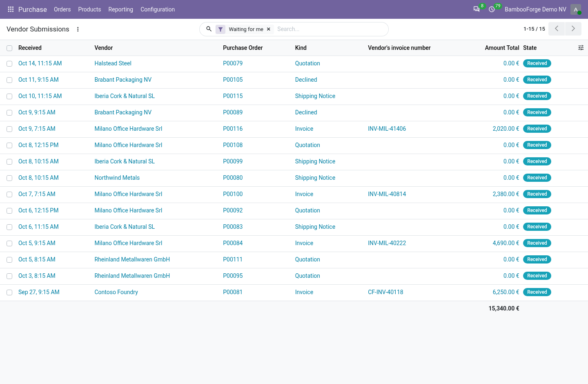Viewport: 588px width, 384px height.
Task: Open the optional columns adjust icon
Action: tap(581, 48)
